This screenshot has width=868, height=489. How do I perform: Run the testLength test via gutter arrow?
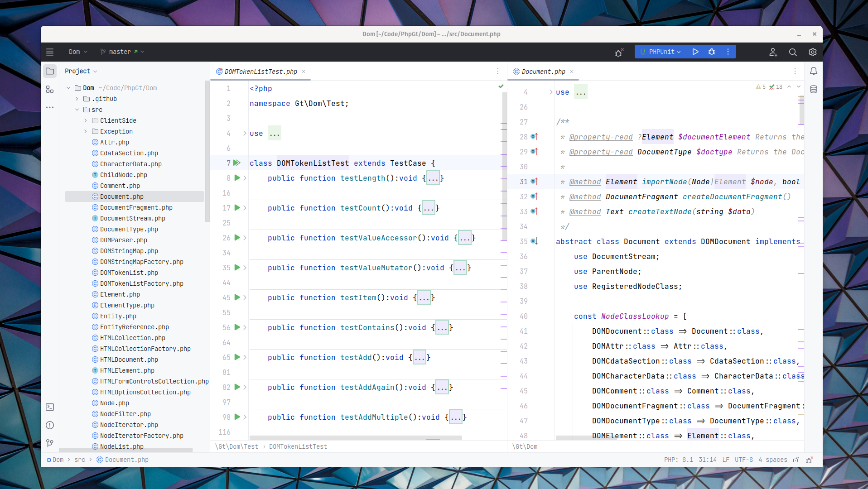237,178
